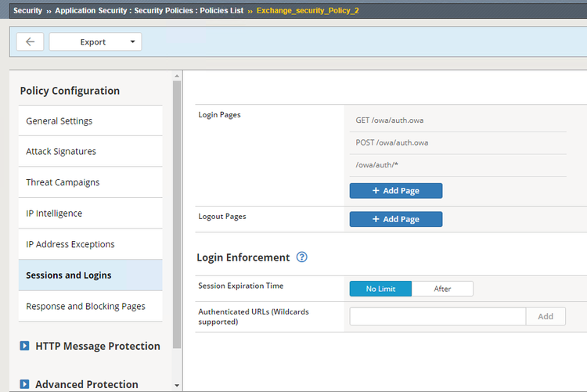
Task: Add a new Login Page
Action: tap(395, 191)
